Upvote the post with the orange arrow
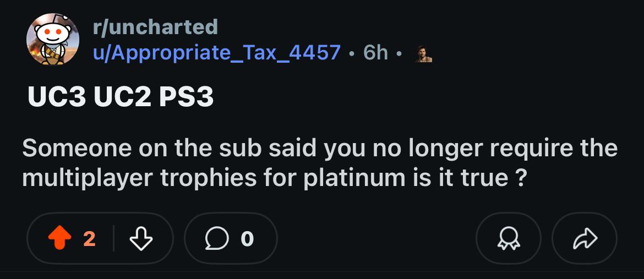 point(60,238)
